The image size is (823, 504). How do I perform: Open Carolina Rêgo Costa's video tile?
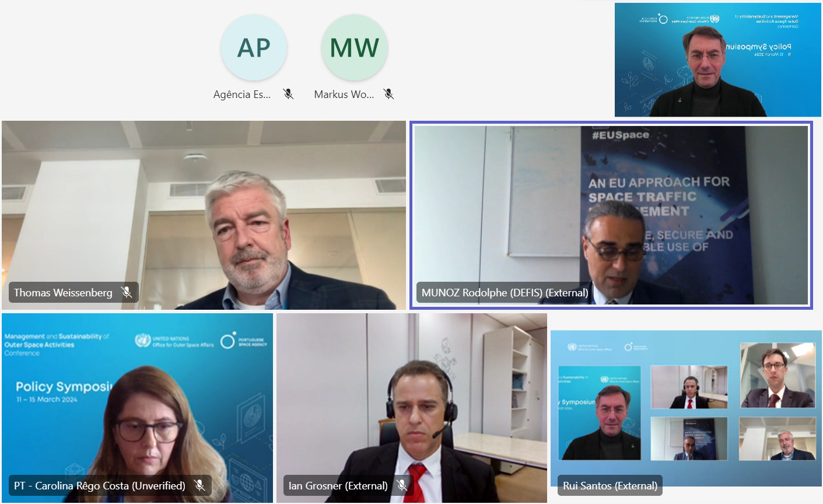pos(137,408)
